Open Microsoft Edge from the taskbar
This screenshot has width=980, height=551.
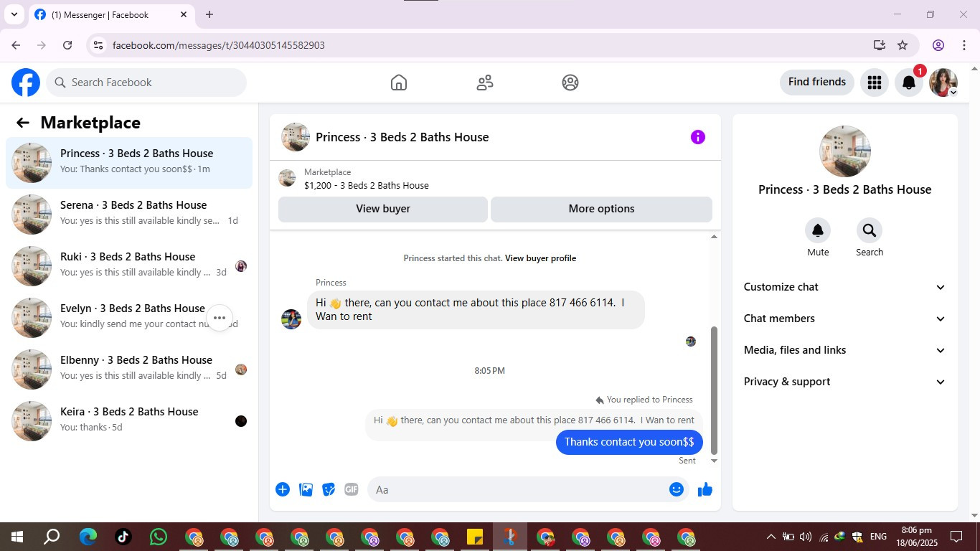tap(88, 537)
